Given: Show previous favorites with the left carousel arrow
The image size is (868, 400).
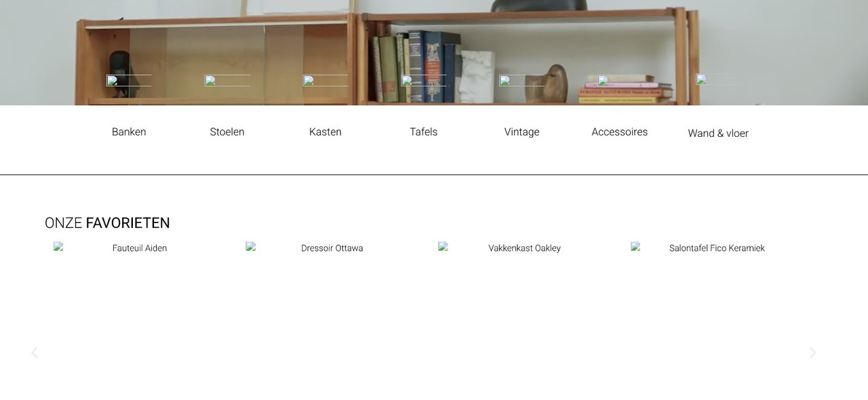Looking at the screenshot, I should point(35,353).
